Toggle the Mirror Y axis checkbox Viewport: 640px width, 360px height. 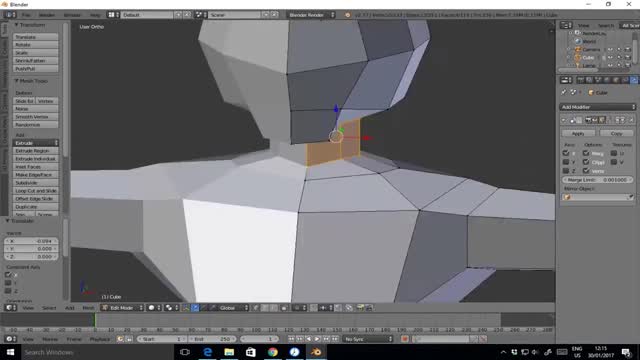(566, 162)
